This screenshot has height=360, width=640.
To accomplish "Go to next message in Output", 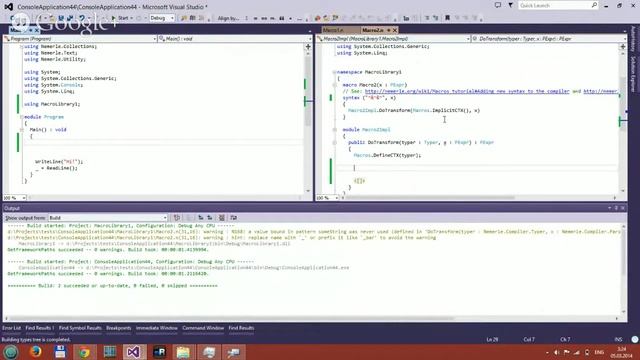I will pos(210,218).
